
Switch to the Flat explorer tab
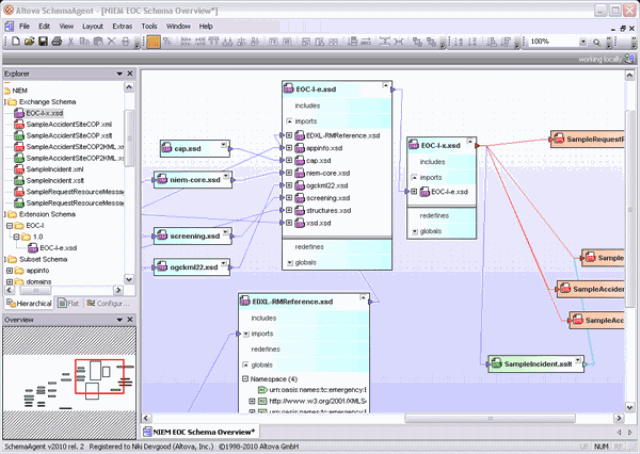pyautogui.click(x=69, y=303)
